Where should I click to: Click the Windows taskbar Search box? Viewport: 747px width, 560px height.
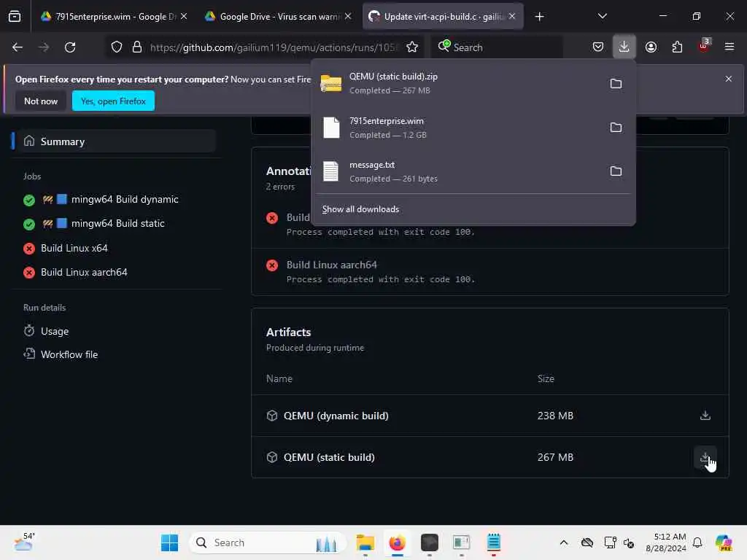pyautogui.click(x=267, y=542)
